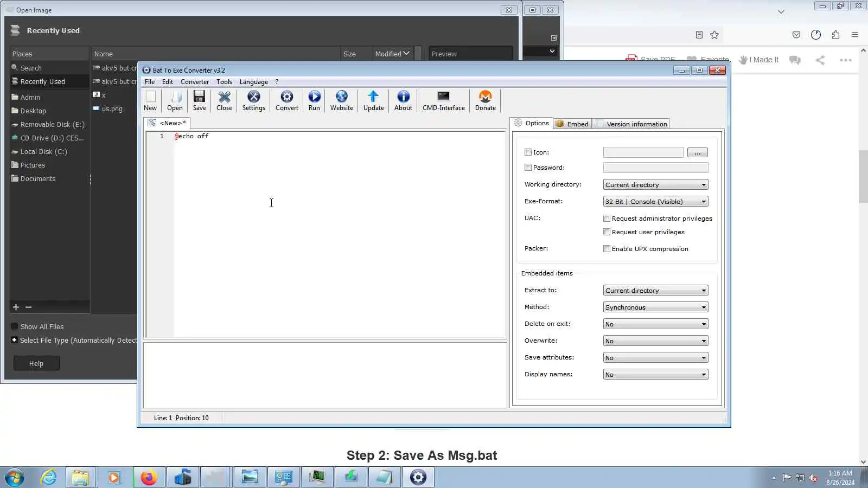Run the batch script with the Run icon
868x488 pixels.
pyautogui.click(x=314, y=101)
